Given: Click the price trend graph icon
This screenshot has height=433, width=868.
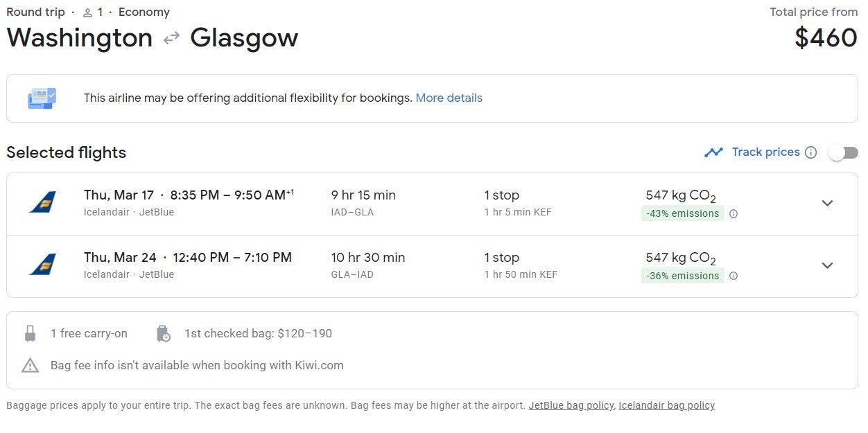Looking at the screenshot, I should point(713,152).
